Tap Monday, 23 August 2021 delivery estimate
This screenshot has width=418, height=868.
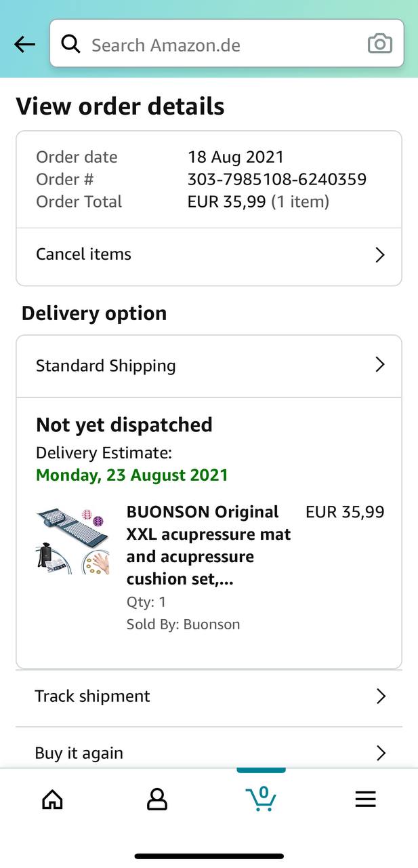point(132,475)
